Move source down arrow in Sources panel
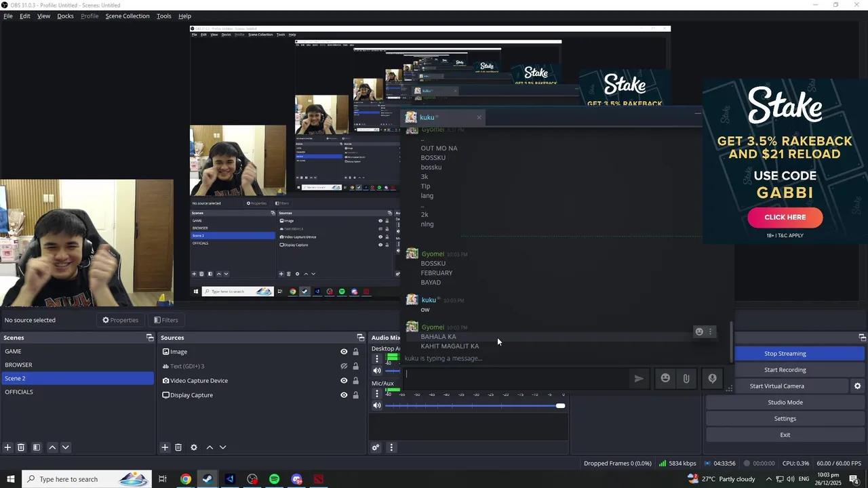This screenshot has height=488, width=868. click(x=222, y=447)
